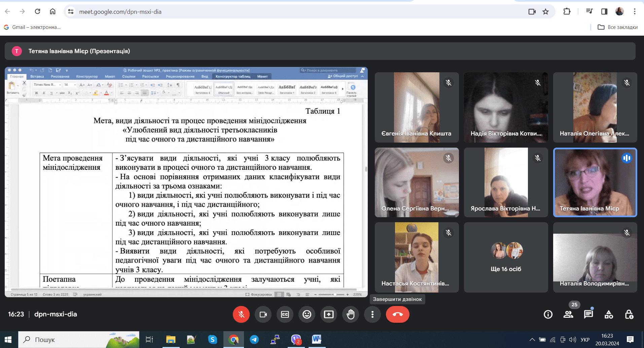Open the activities panel icon
The height and width of the screenshot is (348, 644).
609,314
